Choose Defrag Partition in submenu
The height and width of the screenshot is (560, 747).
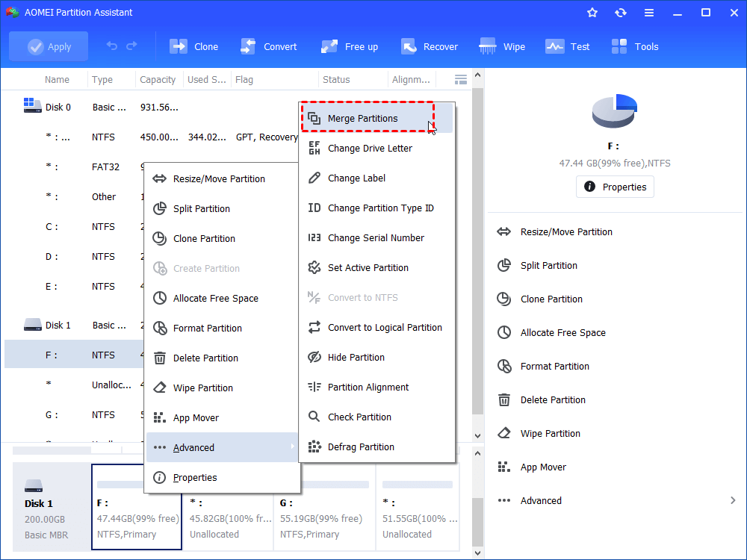[376, 447]
